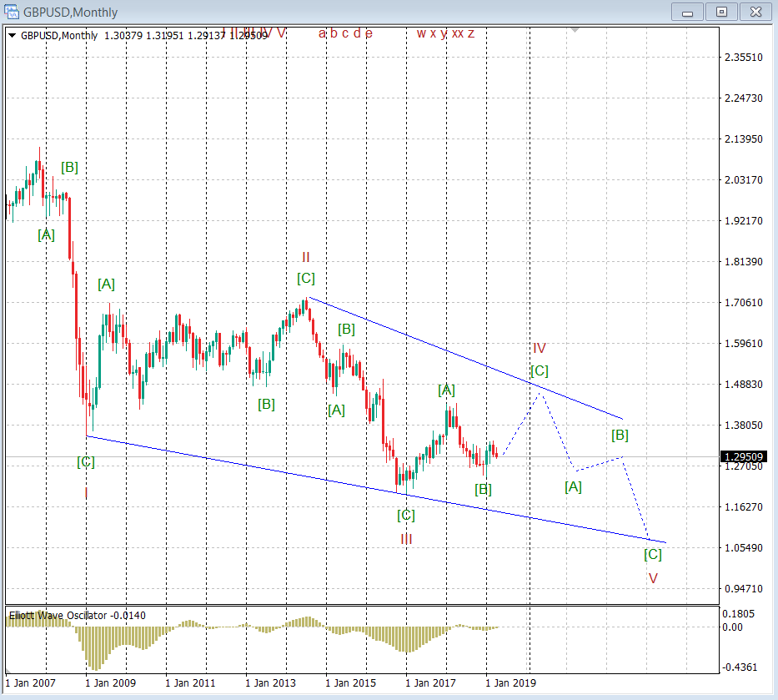Select green [A] label at 2018 peak
This screenshot has width=778, height=700.
point(447,390)
